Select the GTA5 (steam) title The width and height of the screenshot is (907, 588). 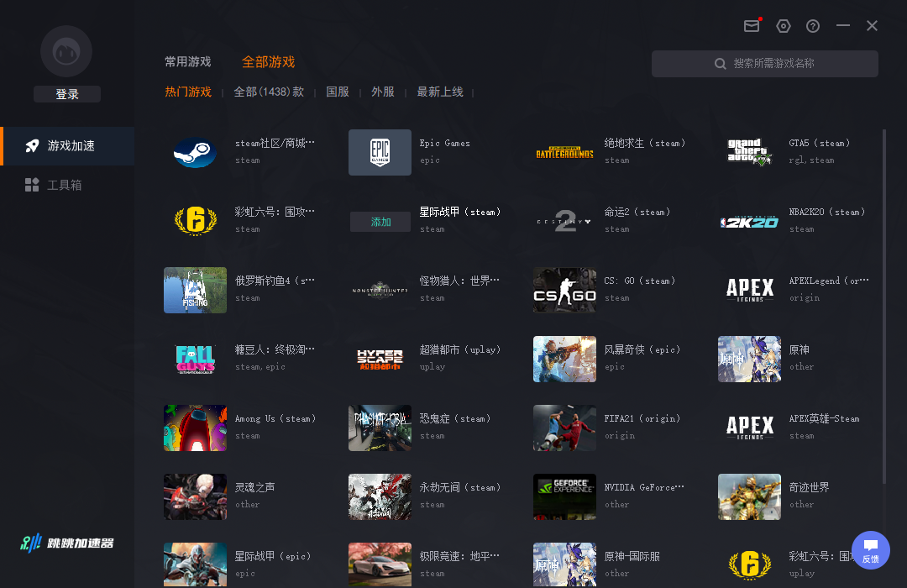820,143
